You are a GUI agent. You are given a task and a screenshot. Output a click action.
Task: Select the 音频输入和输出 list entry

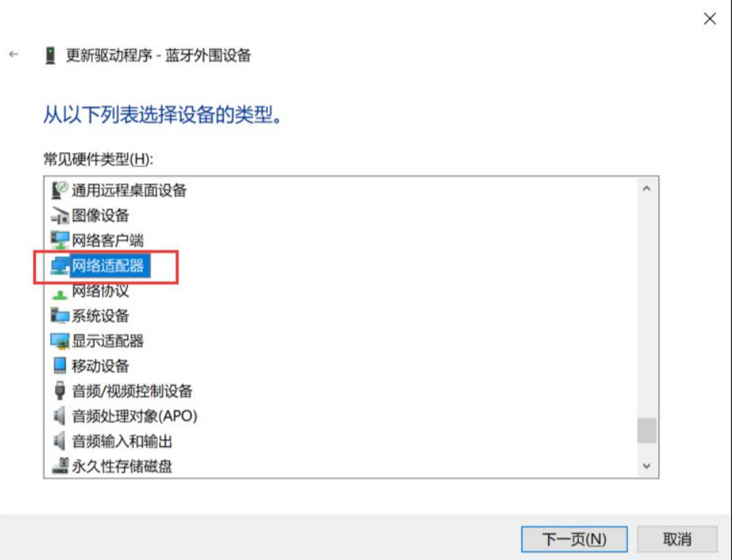[122, 441]
